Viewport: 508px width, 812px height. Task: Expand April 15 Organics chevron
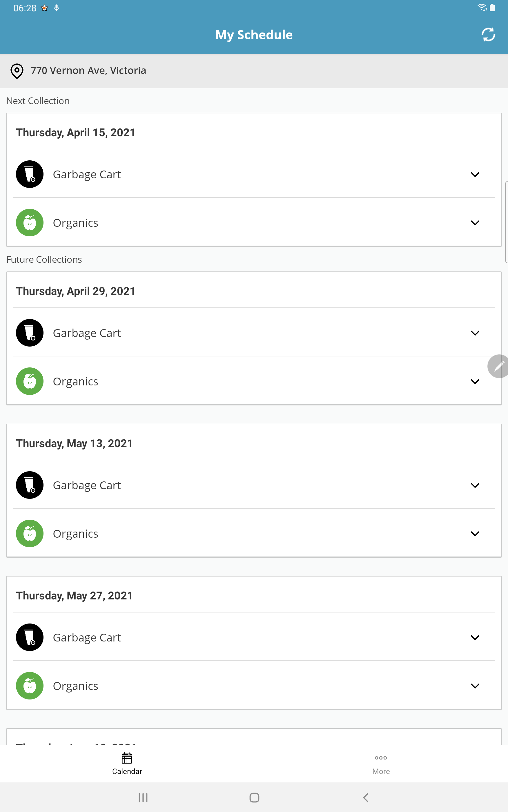[x=475, y=223]
